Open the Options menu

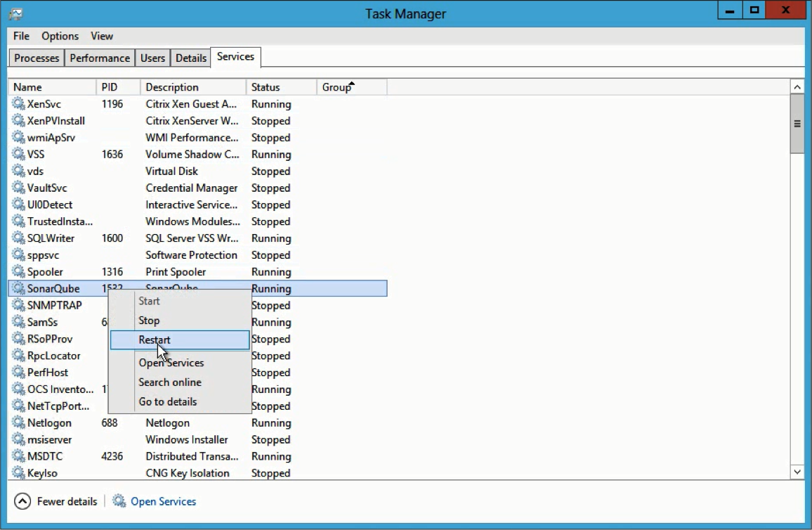[60, 36]
